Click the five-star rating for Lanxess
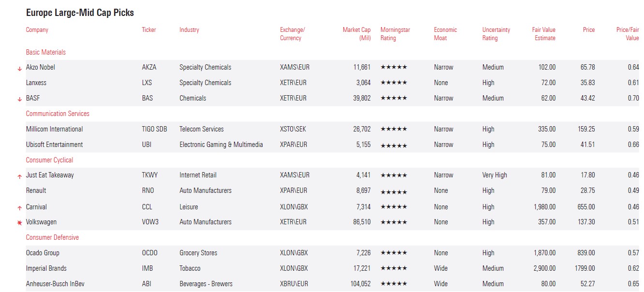644x292 pixels. (x=394, y=83)
